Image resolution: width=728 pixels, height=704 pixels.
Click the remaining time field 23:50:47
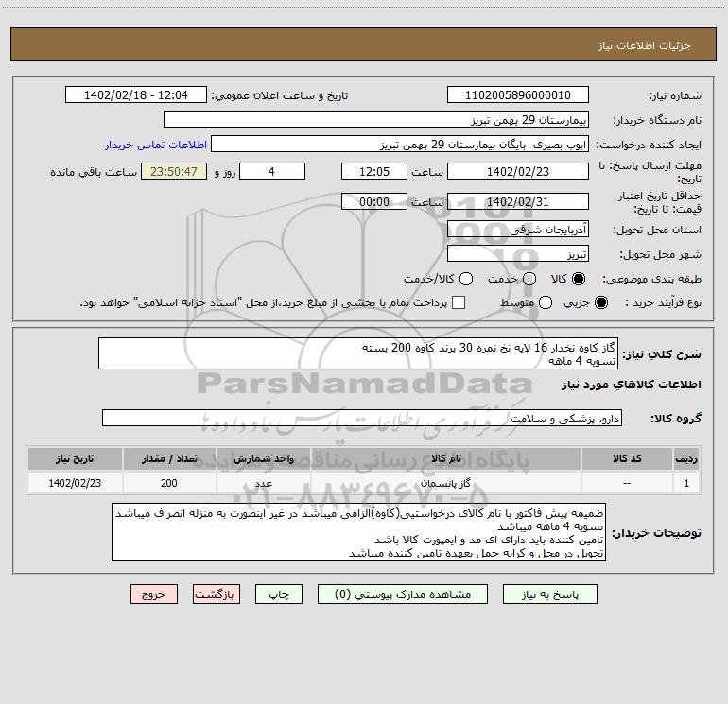coord(174,171)
